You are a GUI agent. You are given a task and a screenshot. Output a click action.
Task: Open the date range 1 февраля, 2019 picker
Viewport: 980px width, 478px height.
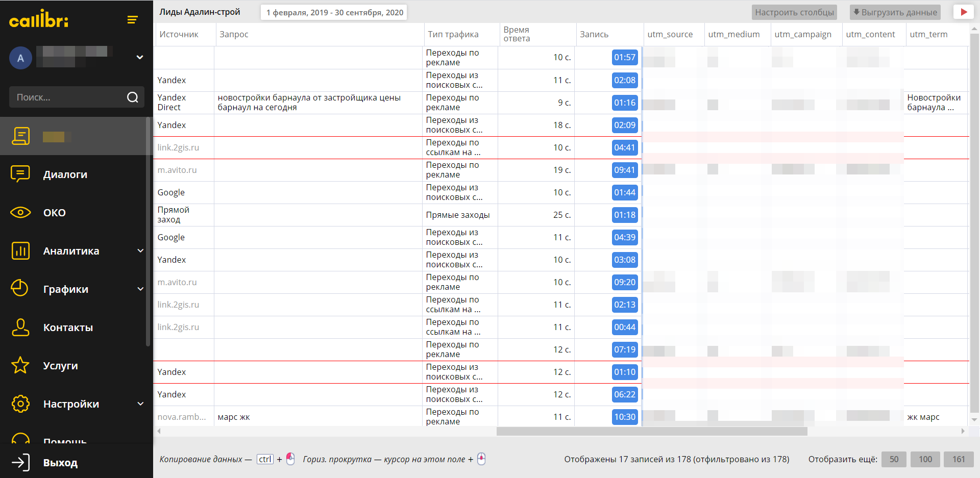click(334, 12)
